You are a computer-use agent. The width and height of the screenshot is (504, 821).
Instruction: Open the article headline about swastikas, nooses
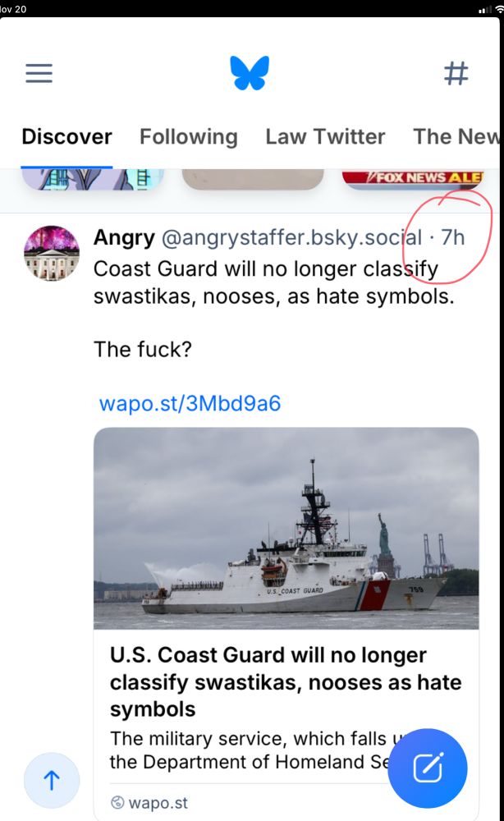(286, 681)
